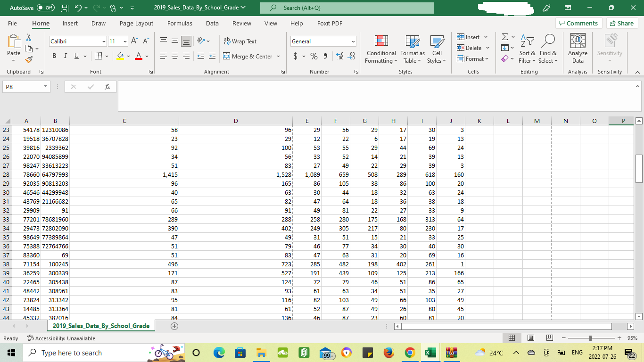Switch to Page Break Preview icon

(x=549, y=338)
